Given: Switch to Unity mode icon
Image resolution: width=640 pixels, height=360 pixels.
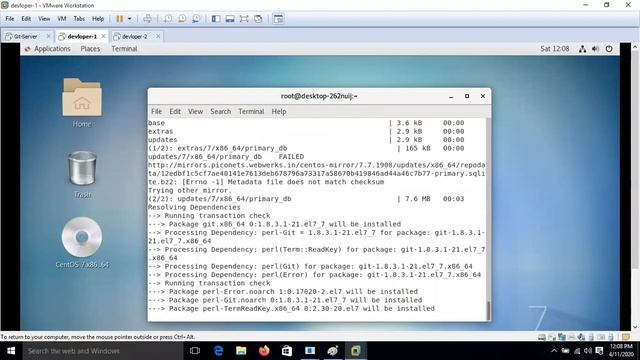Looking at the screenshot, I should click(258, 19).
